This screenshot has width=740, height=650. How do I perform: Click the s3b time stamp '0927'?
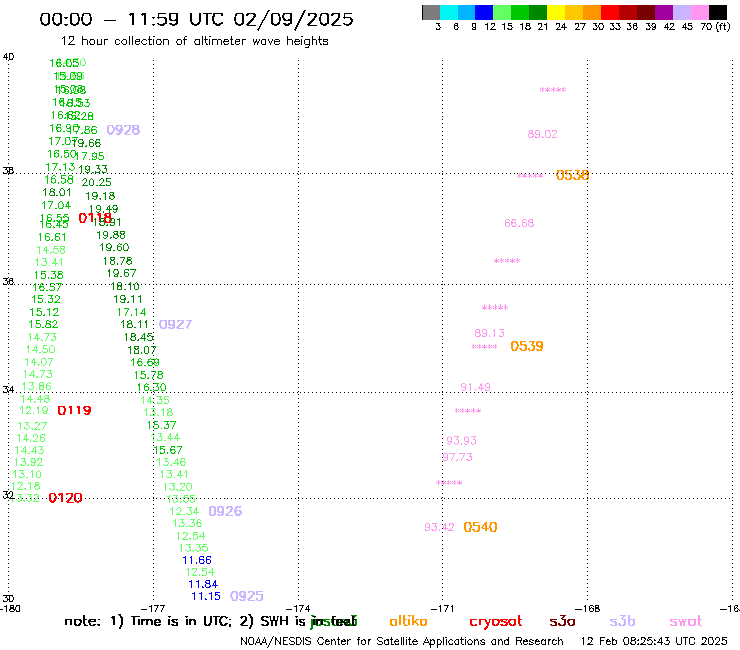click(x=175, y=324)
